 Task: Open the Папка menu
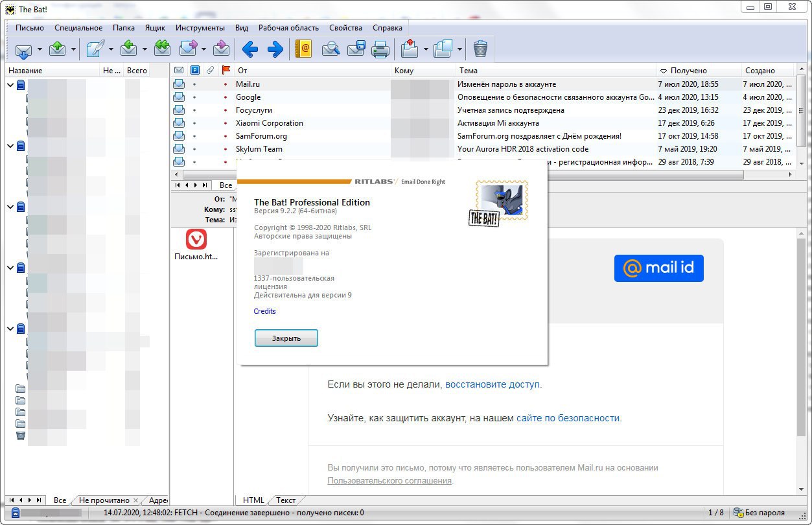124,28
